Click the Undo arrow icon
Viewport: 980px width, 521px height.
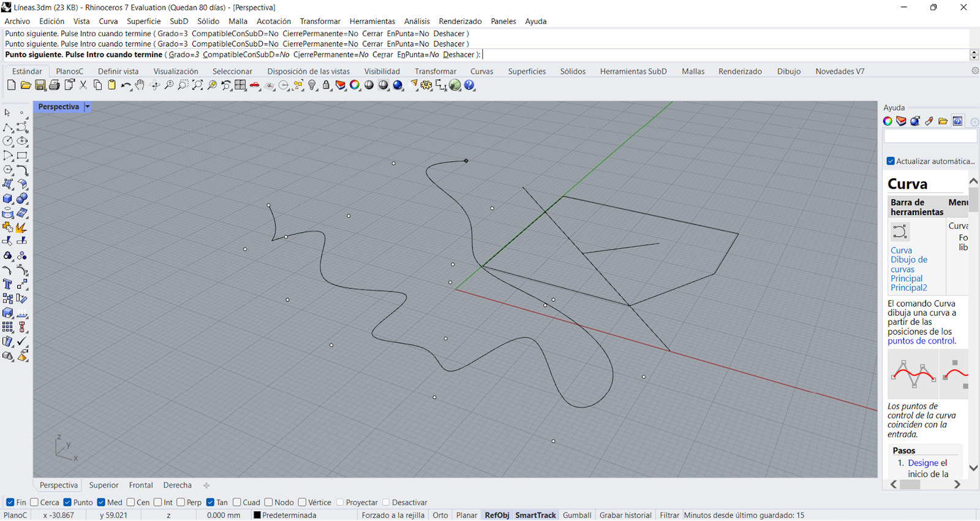click(x=126, y=85)
